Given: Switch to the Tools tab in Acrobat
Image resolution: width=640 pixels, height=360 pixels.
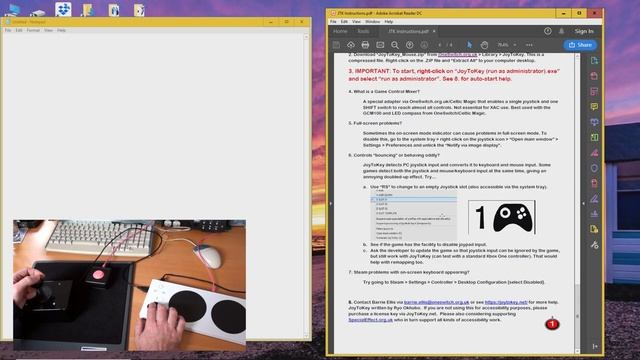Looking at the screenshot, I should [363, 31].
